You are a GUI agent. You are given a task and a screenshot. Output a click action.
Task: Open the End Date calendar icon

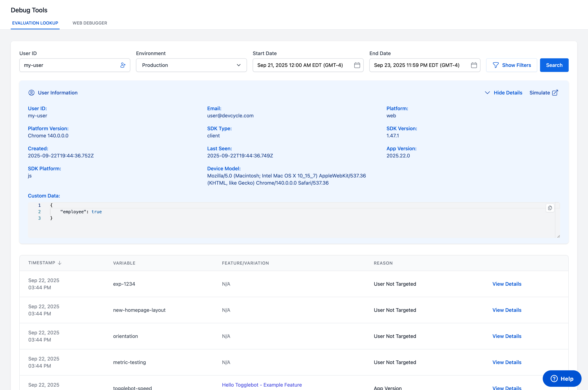(x=474, y=65)
